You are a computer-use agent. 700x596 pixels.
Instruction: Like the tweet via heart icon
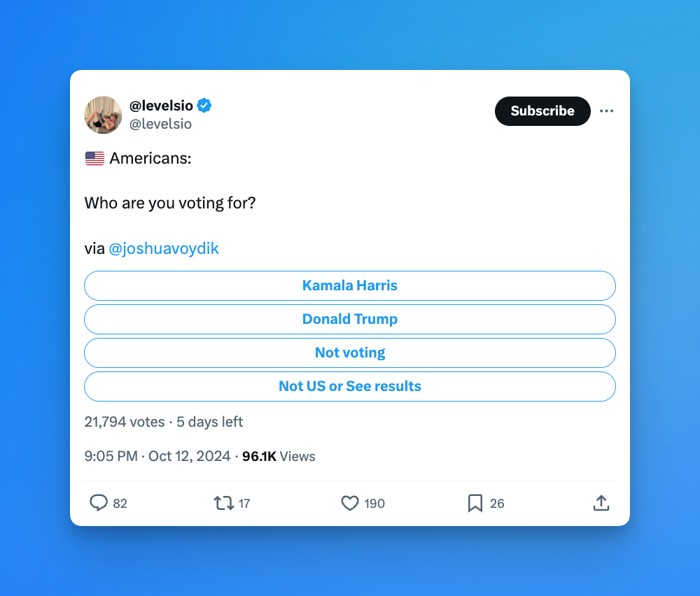pyautogui.click(x=349, y=503)
